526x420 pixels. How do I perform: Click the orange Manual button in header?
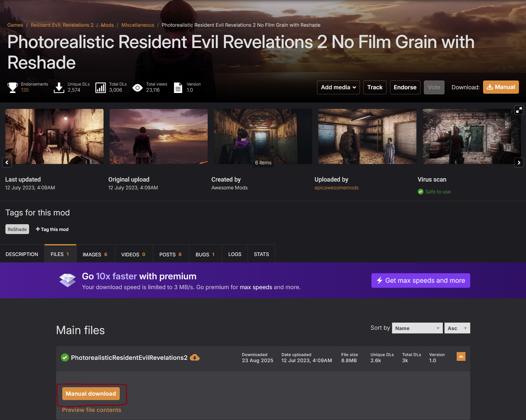(x=501, y=87)
